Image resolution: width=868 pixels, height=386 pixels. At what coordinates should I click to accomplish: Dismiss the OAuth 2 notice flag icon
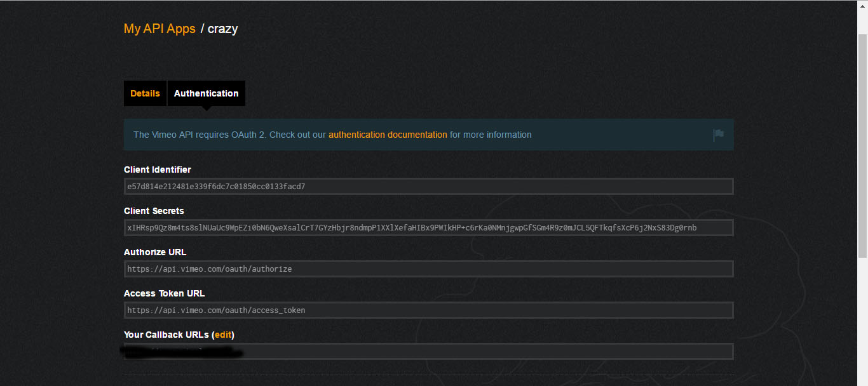[718, 135]
